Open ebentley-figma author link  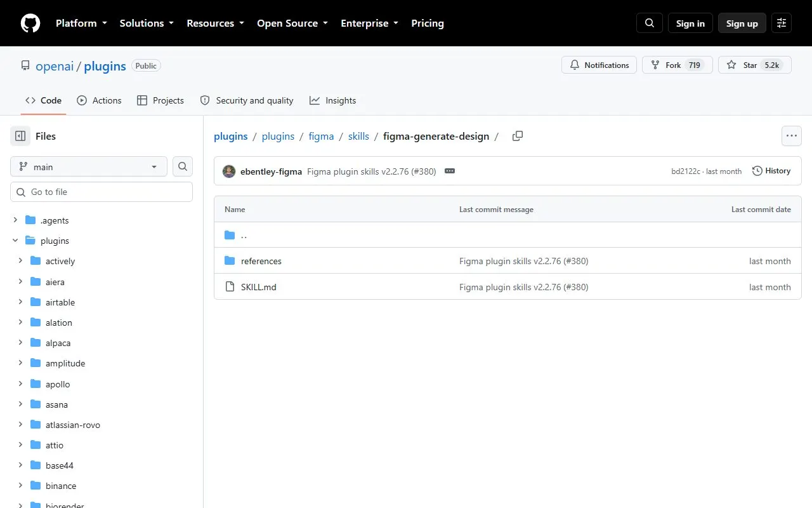(271, 171)
